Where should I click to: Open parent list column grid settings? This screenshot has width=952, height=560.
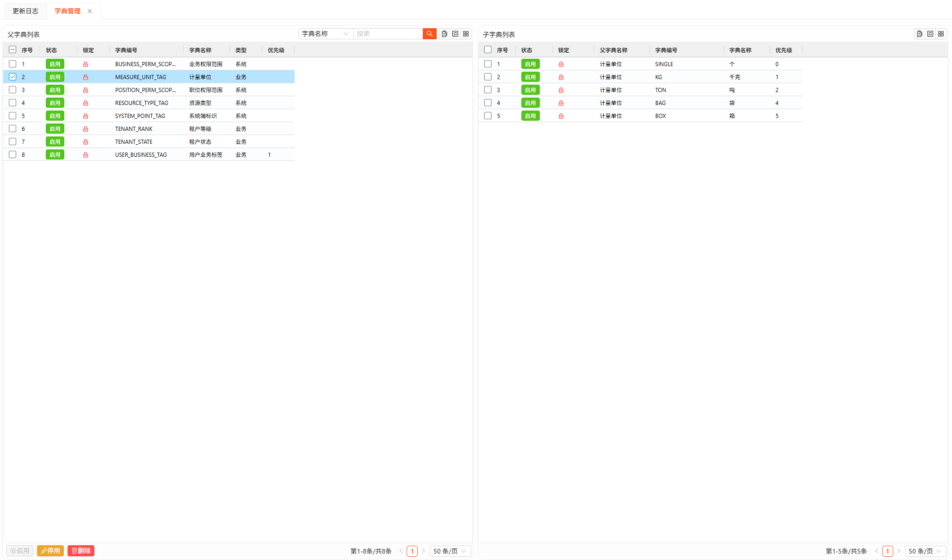[466, 34]
